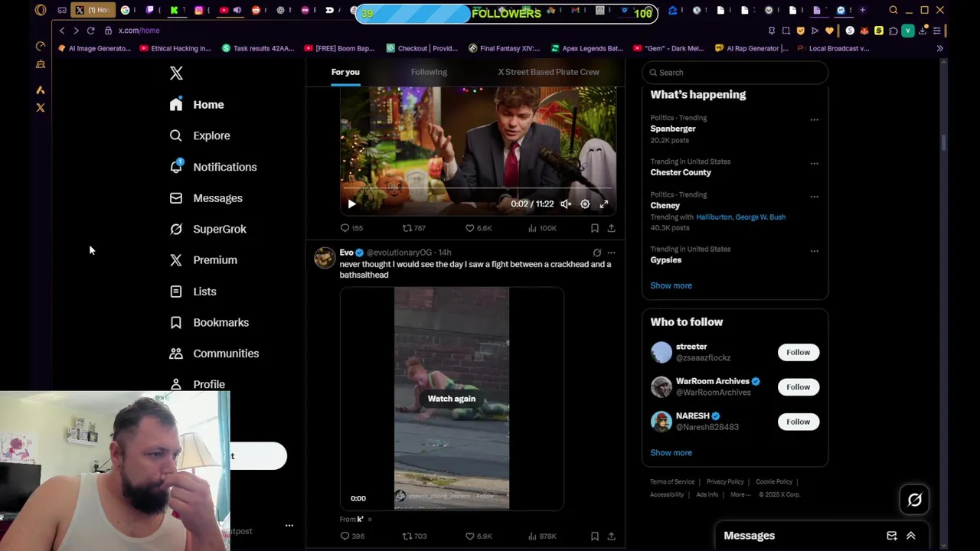Open the Terms of Service link

[x=672, y=482]
